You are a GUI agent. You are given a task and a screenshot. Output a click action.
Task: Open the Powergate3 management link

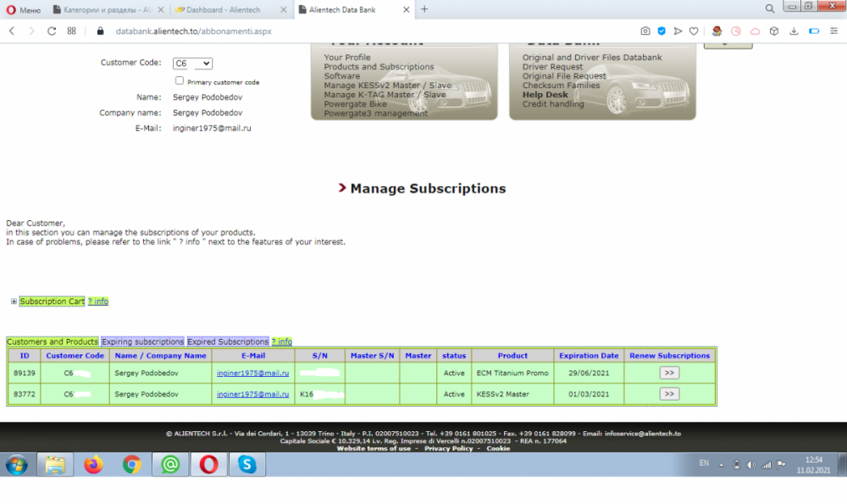point(375,114)
